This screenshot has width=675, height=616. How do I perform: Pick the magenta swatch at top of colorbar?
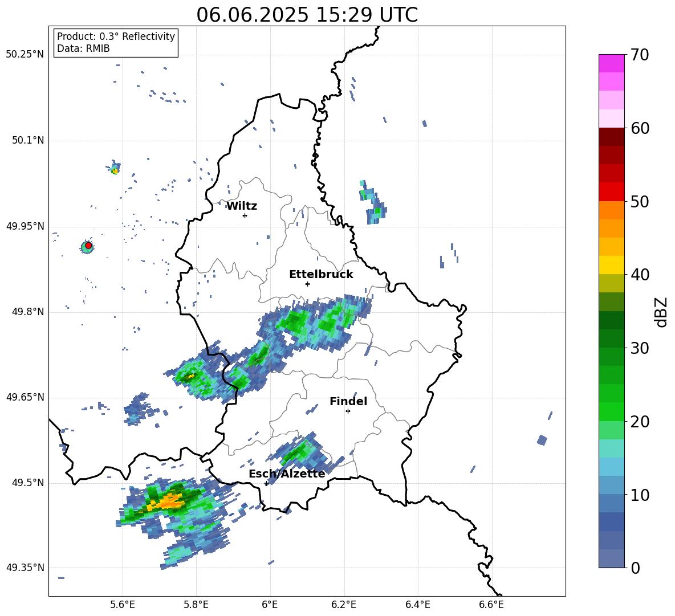point(611,63)
